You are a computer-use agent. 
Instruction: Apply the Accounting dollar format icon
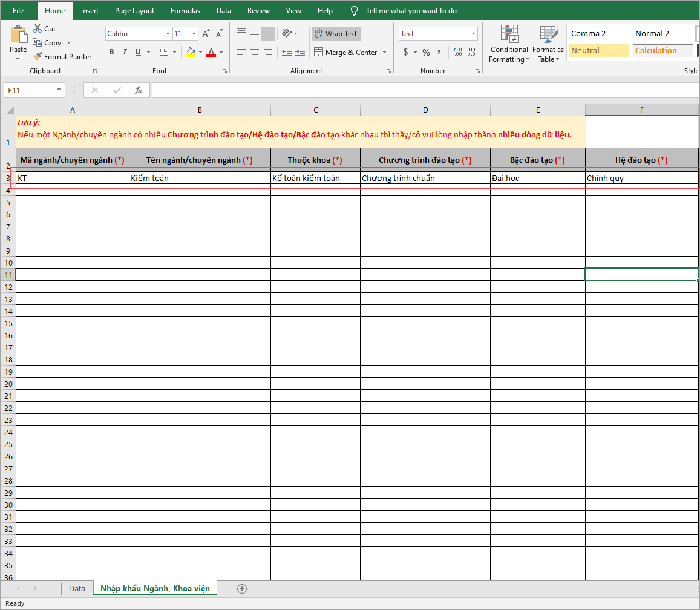[405, 52]
